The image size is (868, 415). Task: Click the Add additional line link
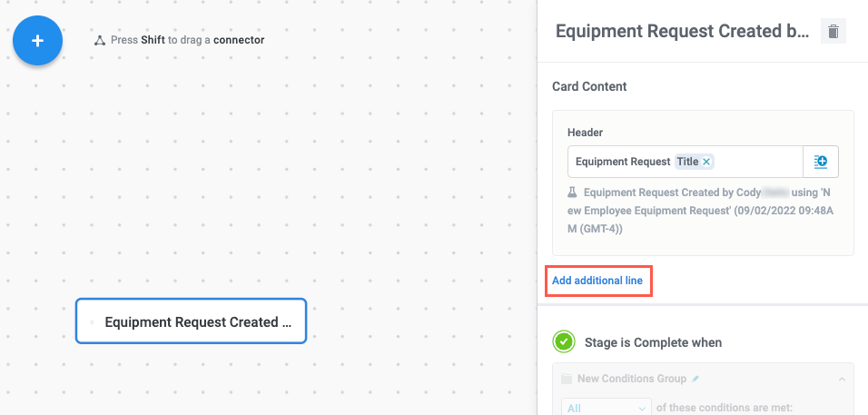tap(597, 281)
